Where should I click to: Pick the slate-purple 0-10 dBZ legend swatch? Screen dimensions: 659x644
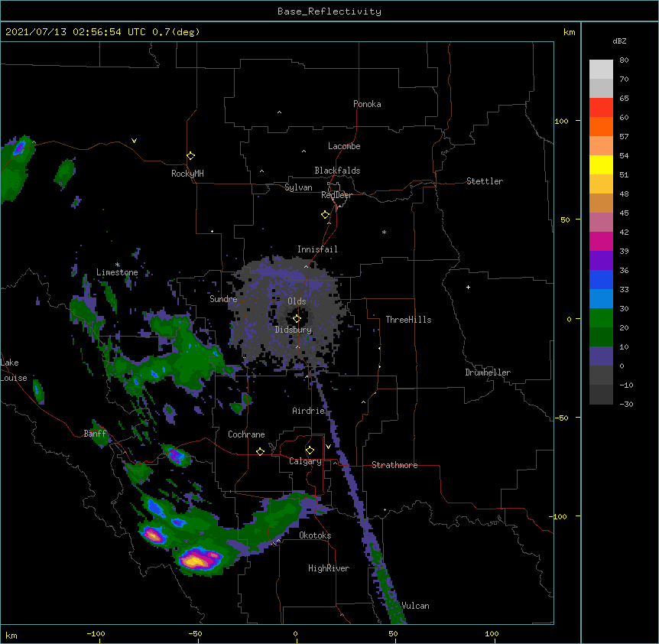coord(601,356)
